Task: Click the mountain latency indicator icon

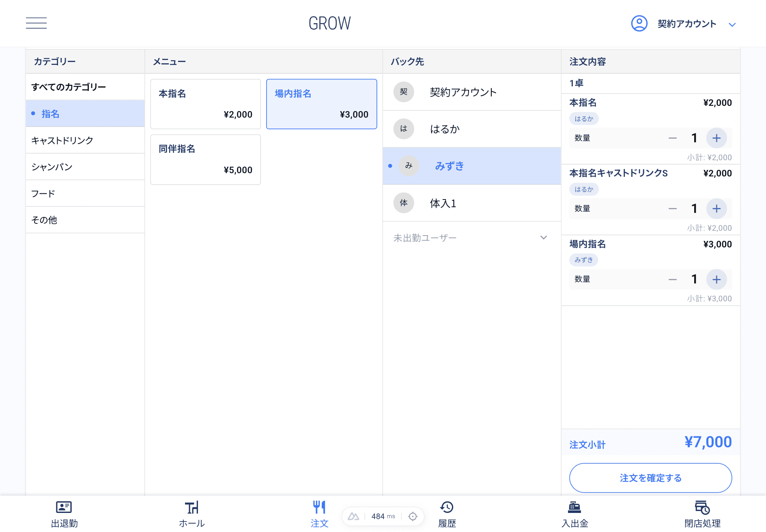Action: (353, 516)
